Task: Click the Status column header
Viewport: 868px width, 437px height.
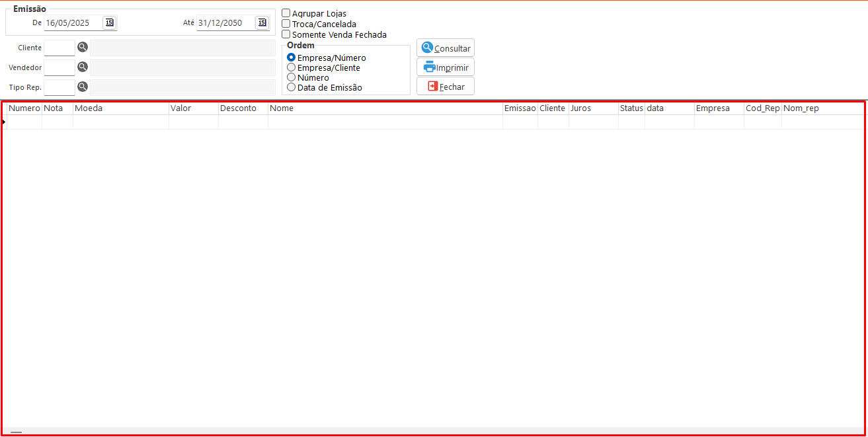Action: (x=631, y=108)
